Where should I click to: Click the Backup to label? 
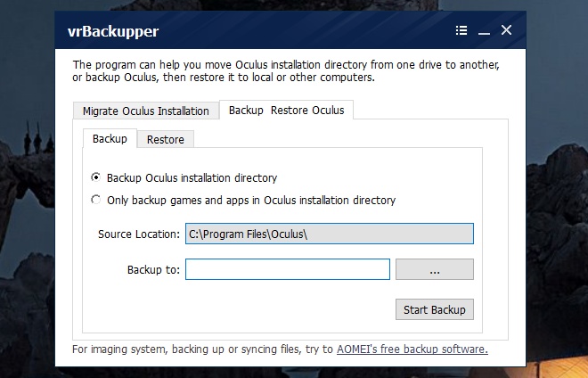154,270
